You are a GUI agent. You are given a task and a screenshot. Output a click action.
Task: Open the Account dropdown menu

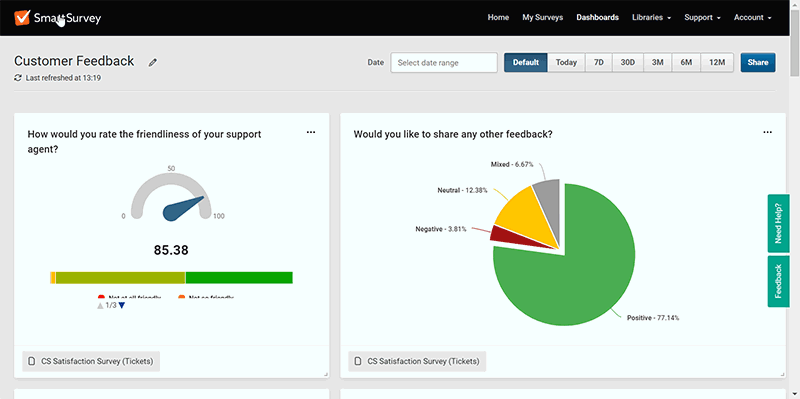point(753,17)
